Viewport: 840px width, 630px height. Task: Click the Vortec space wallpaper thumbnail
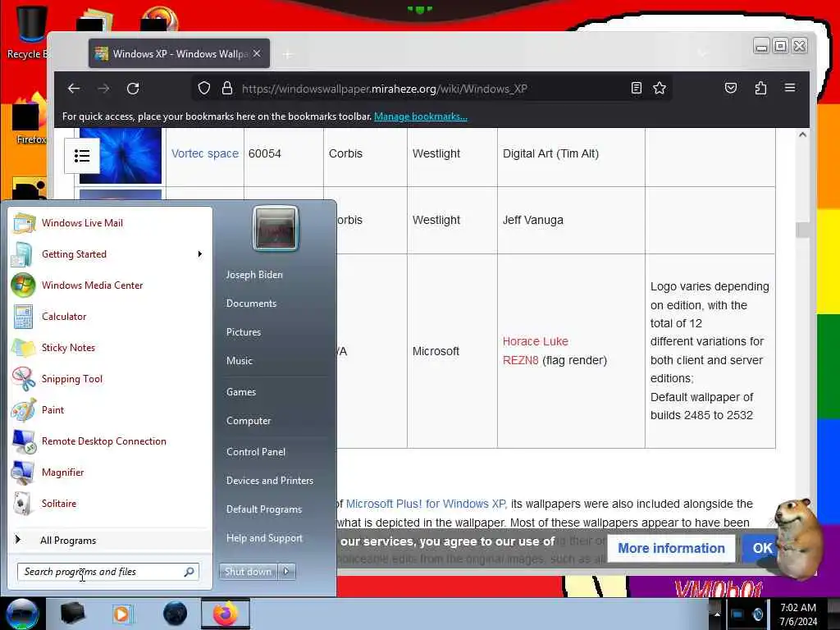(x=121, y=155)
